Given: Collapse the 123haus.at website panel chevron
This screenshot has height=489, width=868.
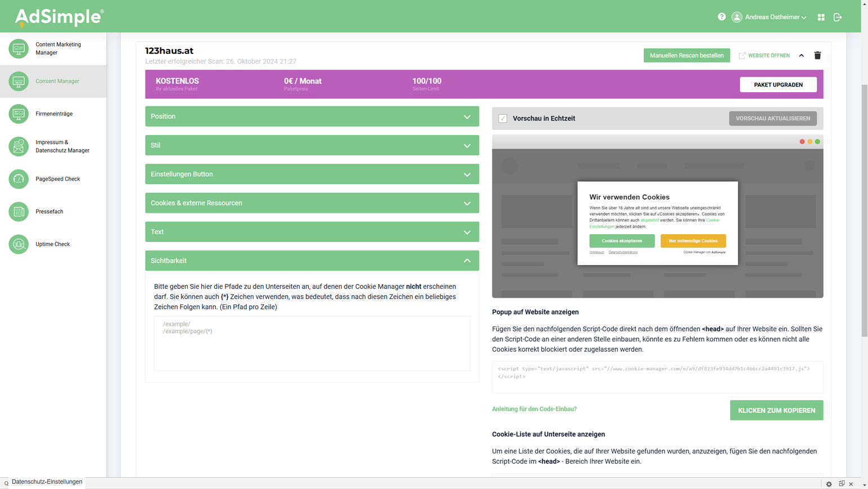Looking at the screenshot, I should tap(802, 56).
